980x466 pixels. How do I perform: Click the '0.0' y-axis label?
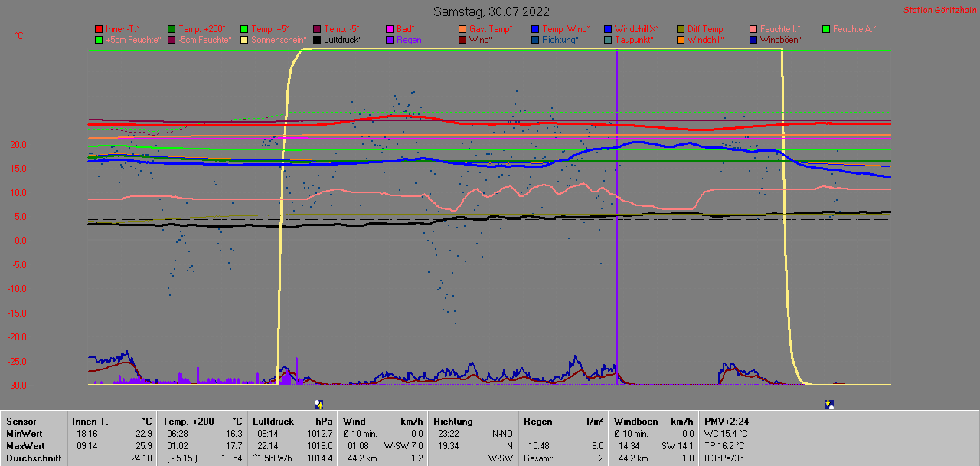click(20, 241)
